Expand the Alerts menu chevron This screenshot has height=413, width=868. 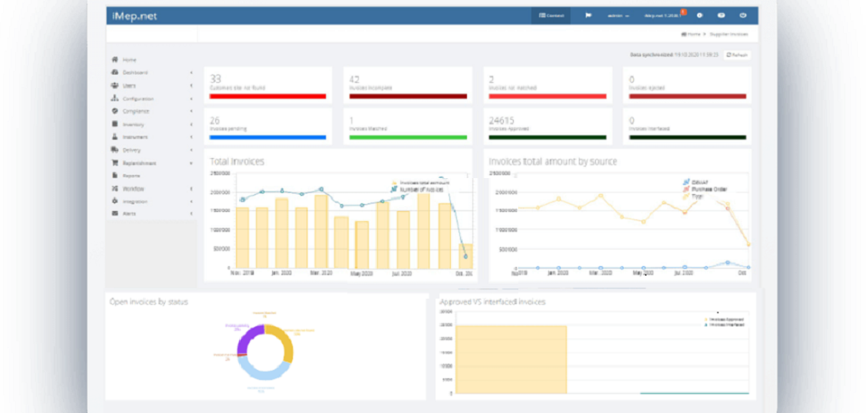(191, 214)
